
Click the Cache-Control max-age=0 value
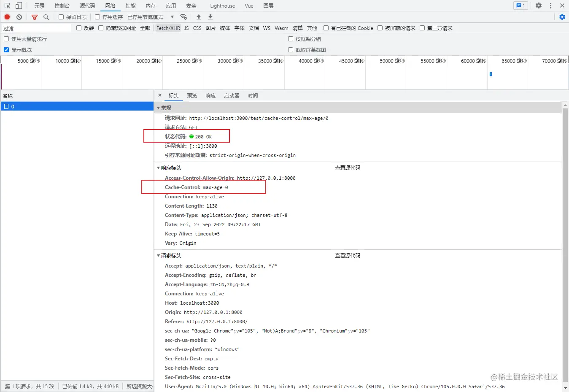[216, 187]
